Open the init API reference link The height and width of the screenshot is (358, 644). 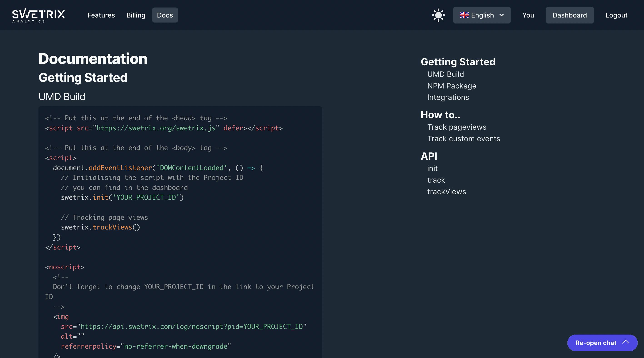point(432,168)
